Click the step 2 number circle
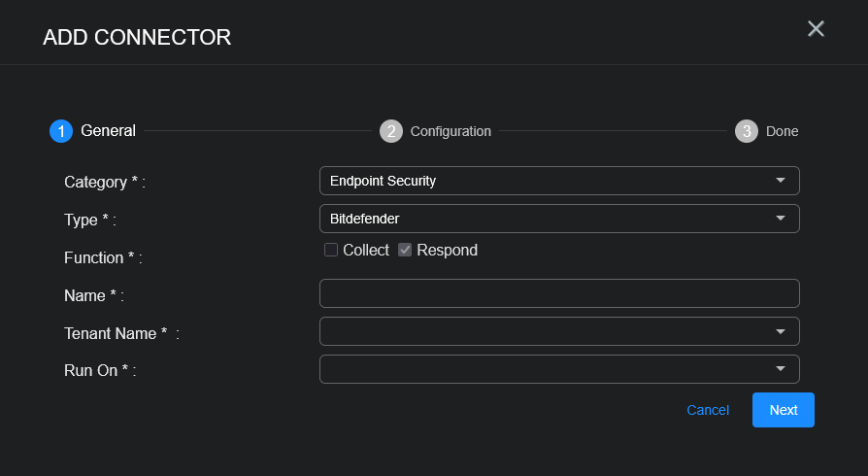868x476 pixels. click(x=391, y=131)
